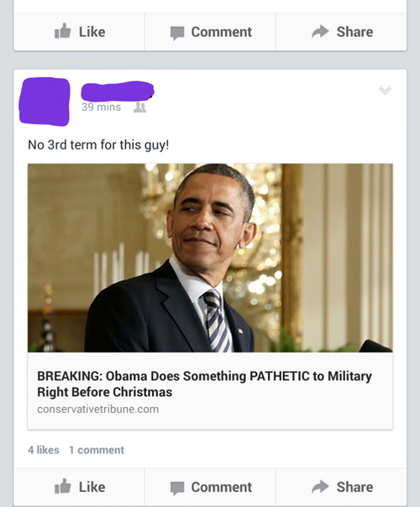Click speech bubble icon below Obama article post

pyautogui.click(x=177, y=488)
